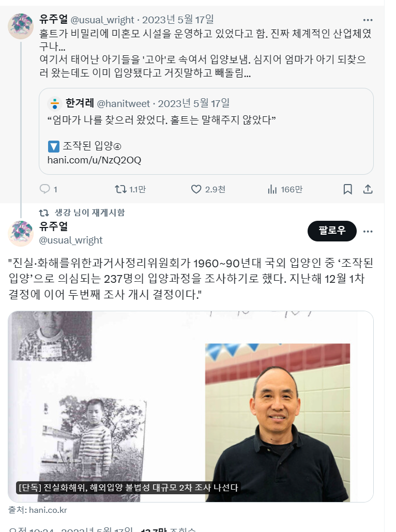Click the 한겨레 logo icon in quote
Image resolution: width=396 pixels, height=532 pixels.
click(55, 104)
